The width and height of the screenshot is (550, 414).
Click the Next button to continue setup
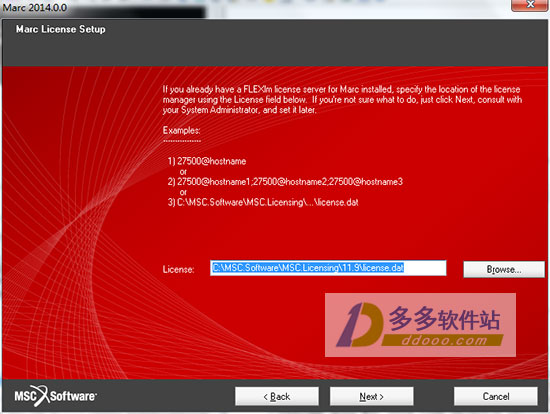click(371, 396)
